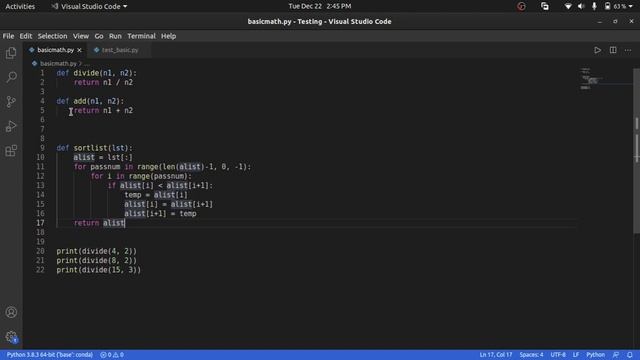Select Python 3.8.3 interpreter in status bar
Image resolution: width=640 pixels, height=360 pixels.
(49, 355)
